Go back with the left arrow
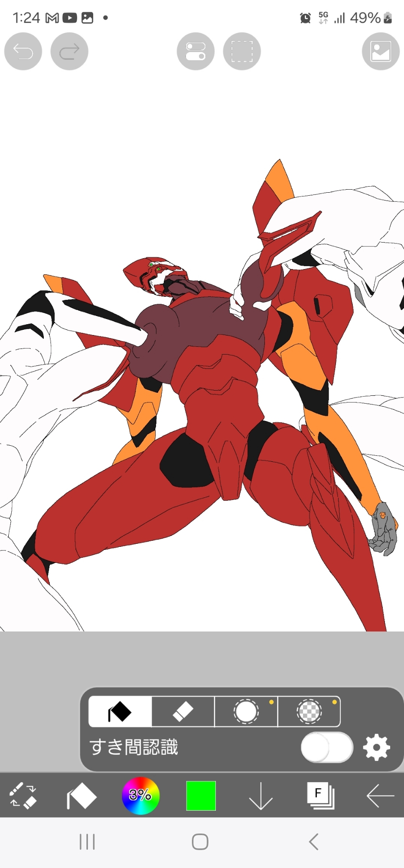This screenshot has height=868, width=404. (x=380, y=796)
